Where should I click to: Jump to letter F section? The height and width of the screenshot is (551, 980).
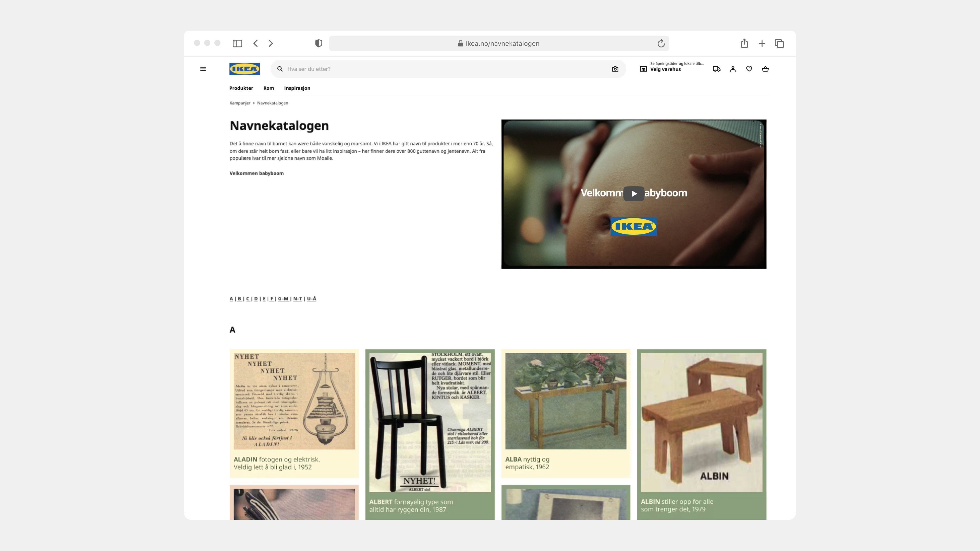tap(272, 299)
